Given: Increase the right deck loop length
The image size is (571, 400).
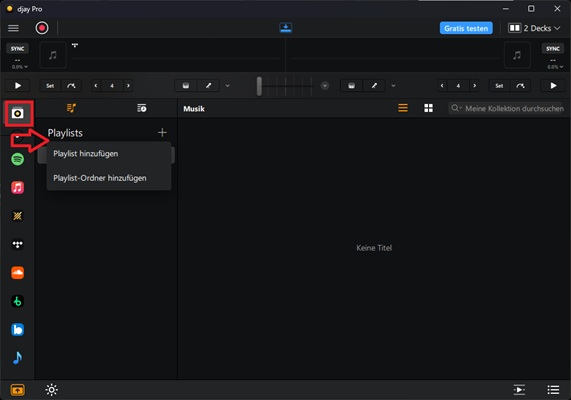Looking at the screenshot, I should (474, 86).
